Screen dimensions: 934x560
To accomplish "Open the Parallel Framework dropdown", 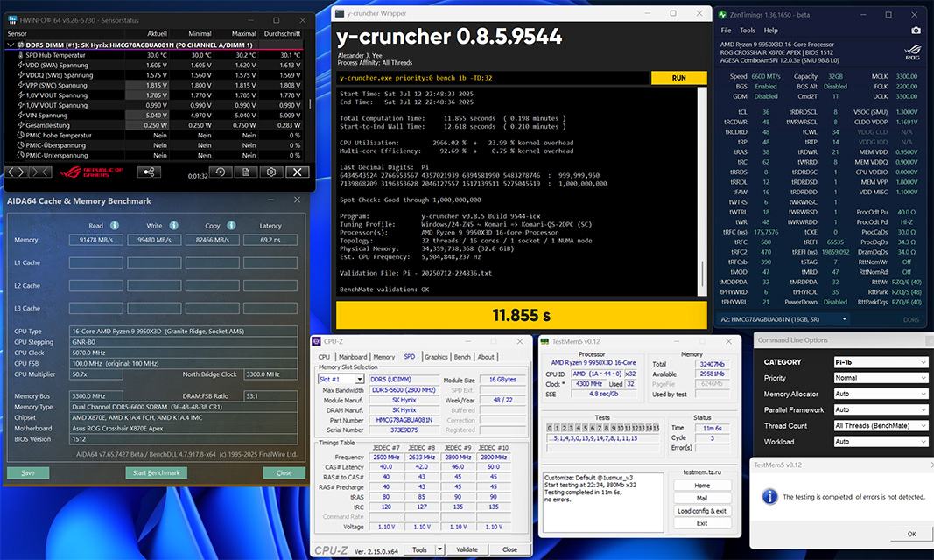I will coord(881,410).
